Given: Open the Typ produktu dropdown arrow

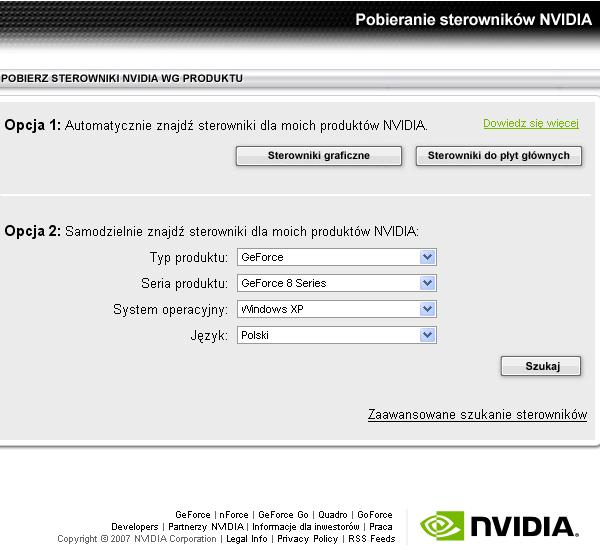Looking at the screenshot, I should tap(427, 257).
